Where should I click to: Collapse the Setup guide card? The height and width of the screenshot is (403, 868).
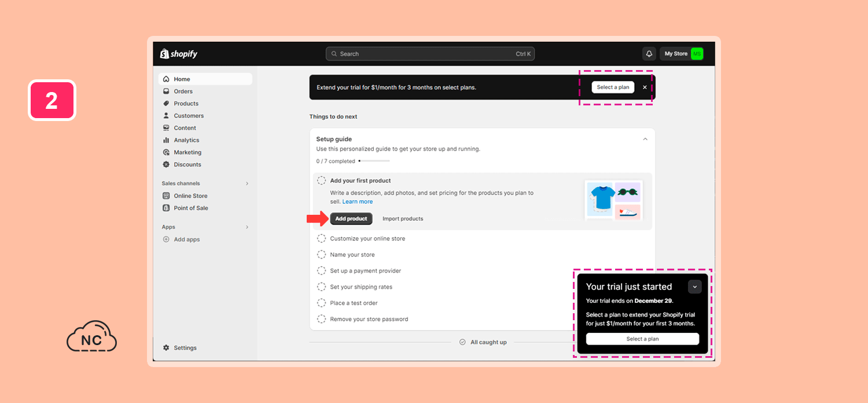point(645,139)
